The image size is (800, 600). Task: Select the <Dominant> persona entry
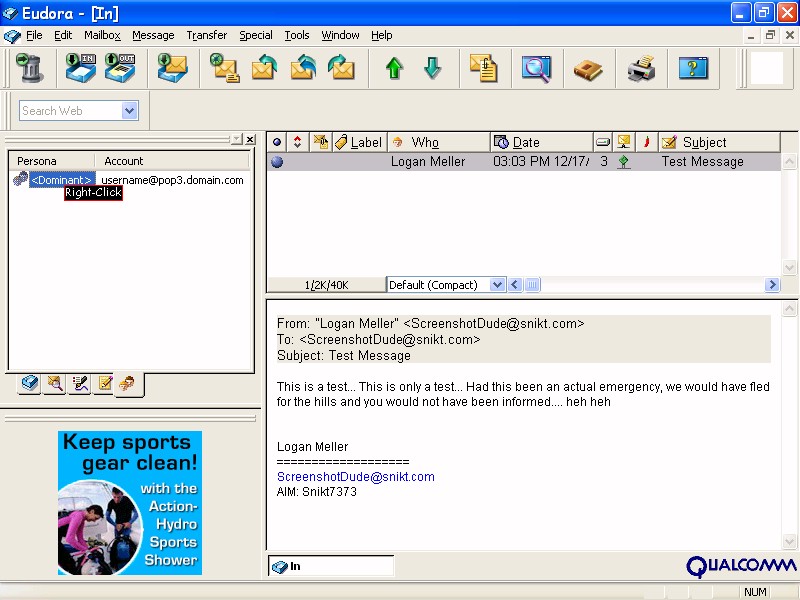pyautogui.click(x=62, y=180)
